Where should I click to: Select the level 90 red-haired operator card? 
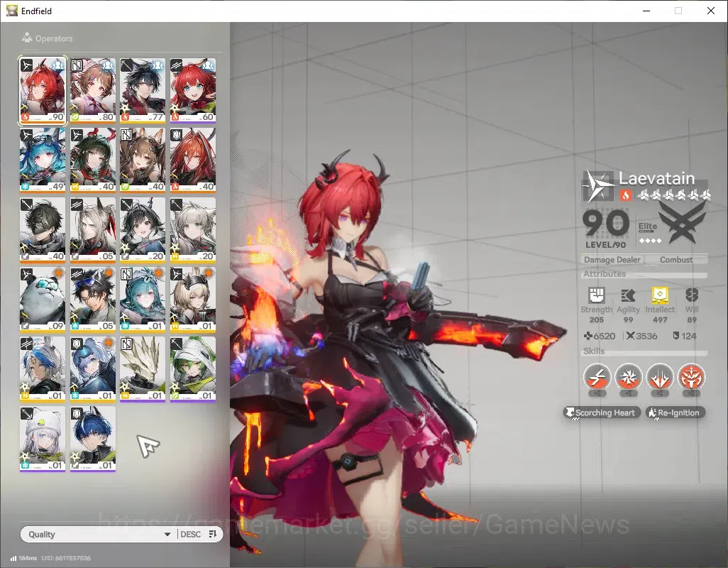(43, 91)
